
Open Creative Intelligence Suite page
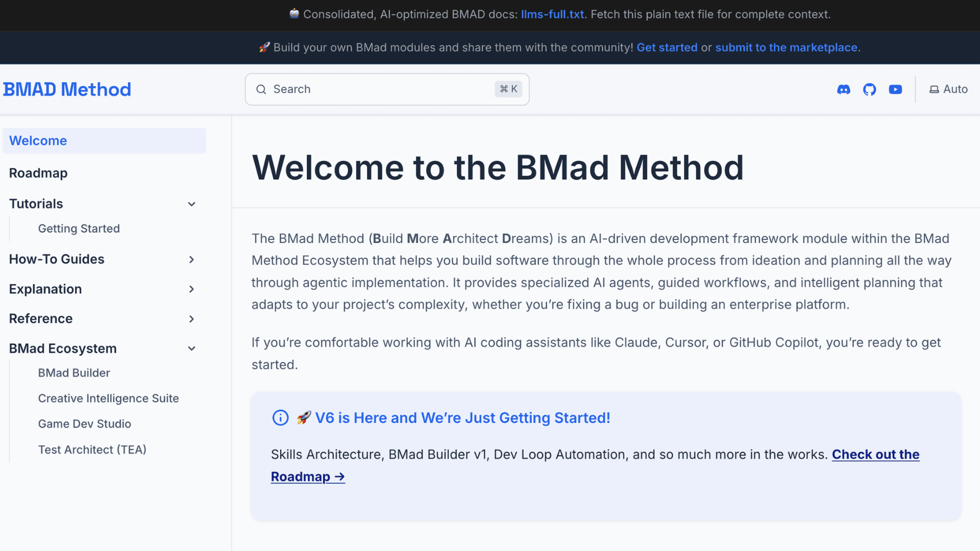(x=108, y=398)
